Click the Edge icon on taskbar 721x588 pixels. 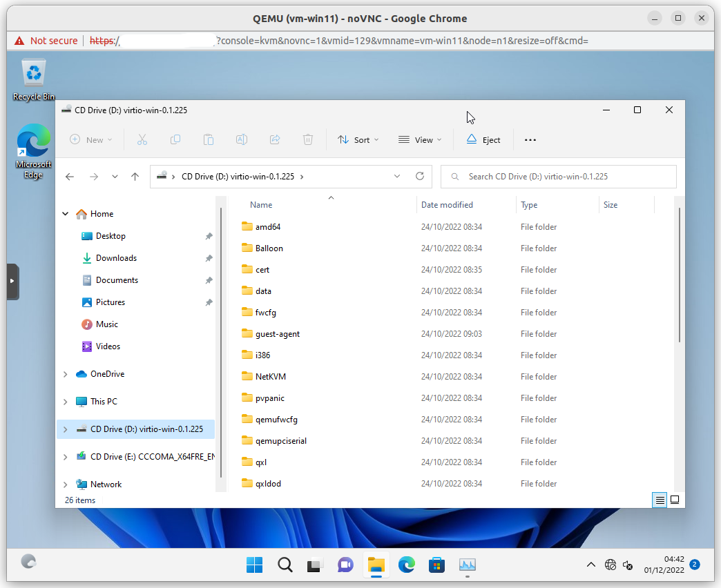point(407,565)
